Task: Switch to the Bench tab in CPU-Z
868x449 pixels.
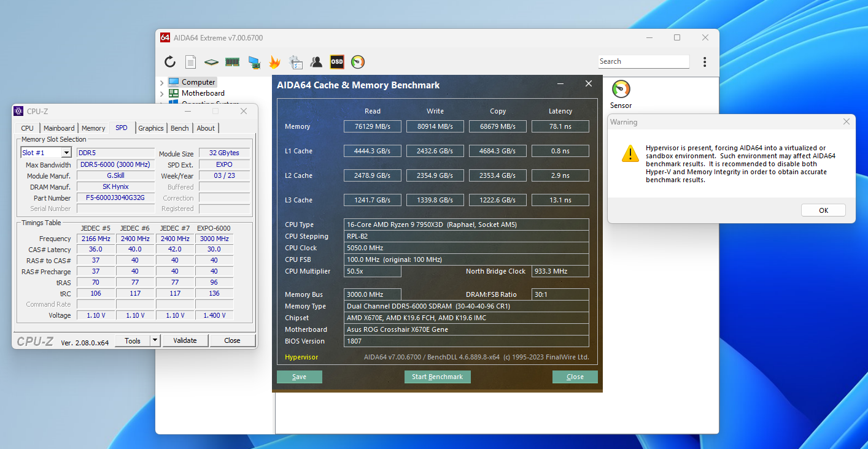Action: (x=180, y=128)
